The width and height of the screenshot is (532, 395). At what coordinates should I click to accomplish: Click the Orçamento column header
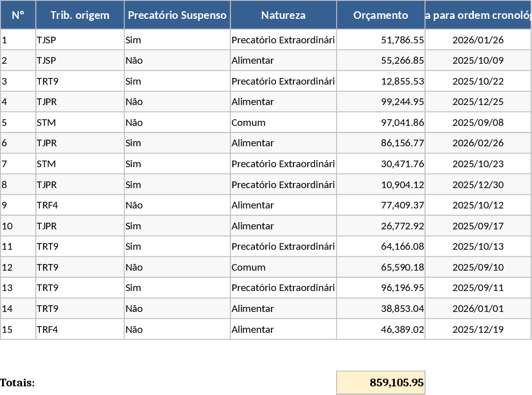pos(381,15)
